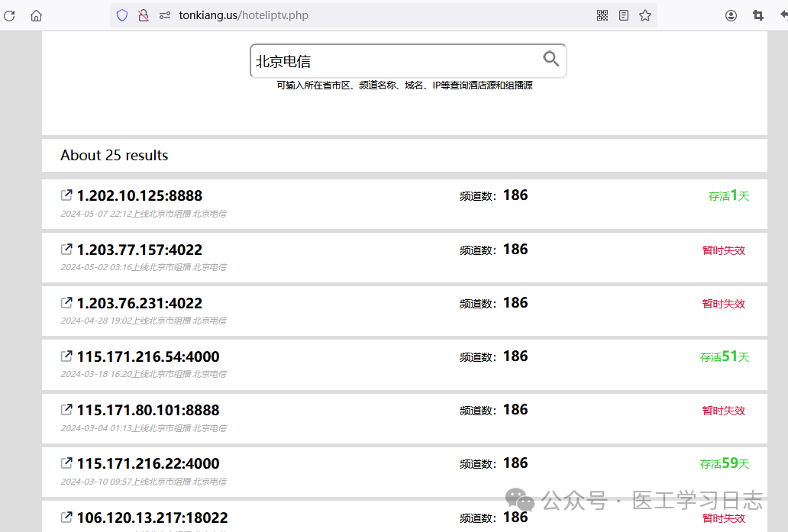Open the 1.202.10.125:8888 result
The height and width of the screenshot is (532, 788).
pos(140,195)
